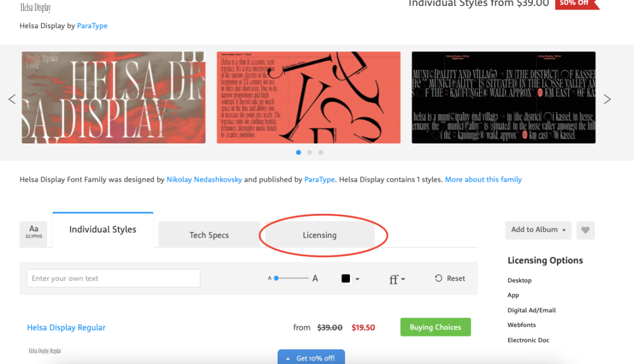634x364 pixels.
Task: Open the ligatures ff options dropdown
Action: tap(397, 279)
